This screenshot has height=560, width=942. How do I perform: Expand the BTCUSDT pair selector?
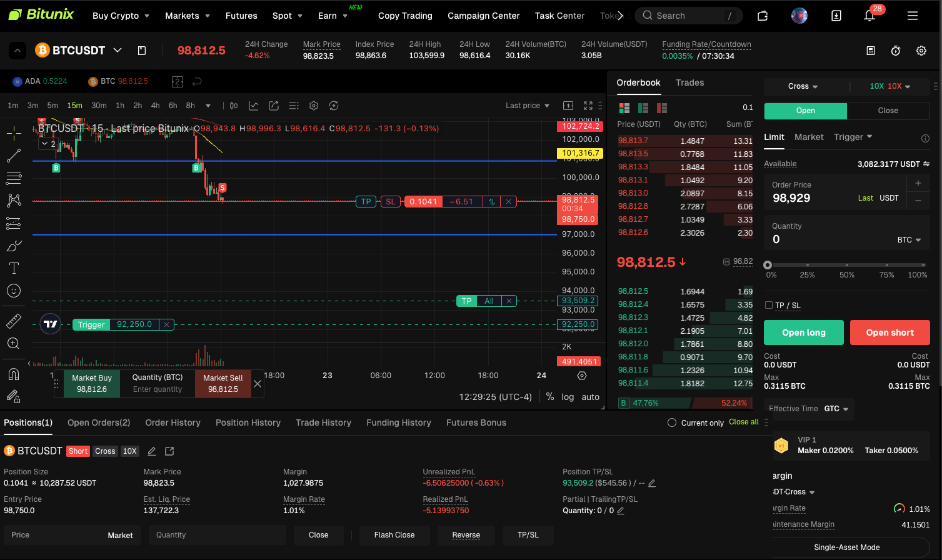(118, 50)
